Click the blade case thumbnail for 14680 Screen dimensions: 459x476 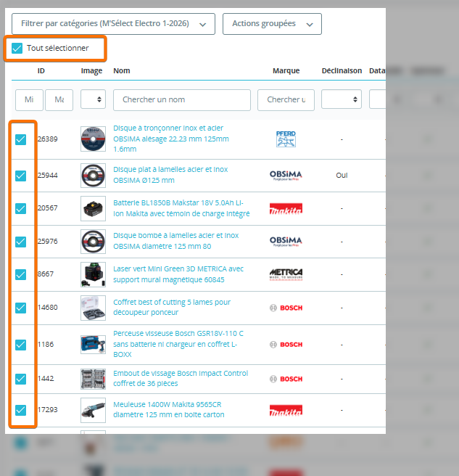[x=93, y=308]
